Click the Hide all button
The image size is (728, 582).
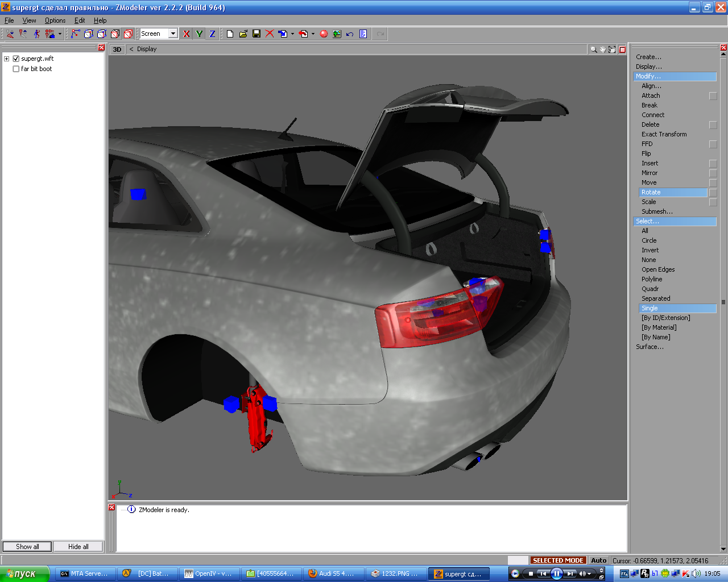78,547
